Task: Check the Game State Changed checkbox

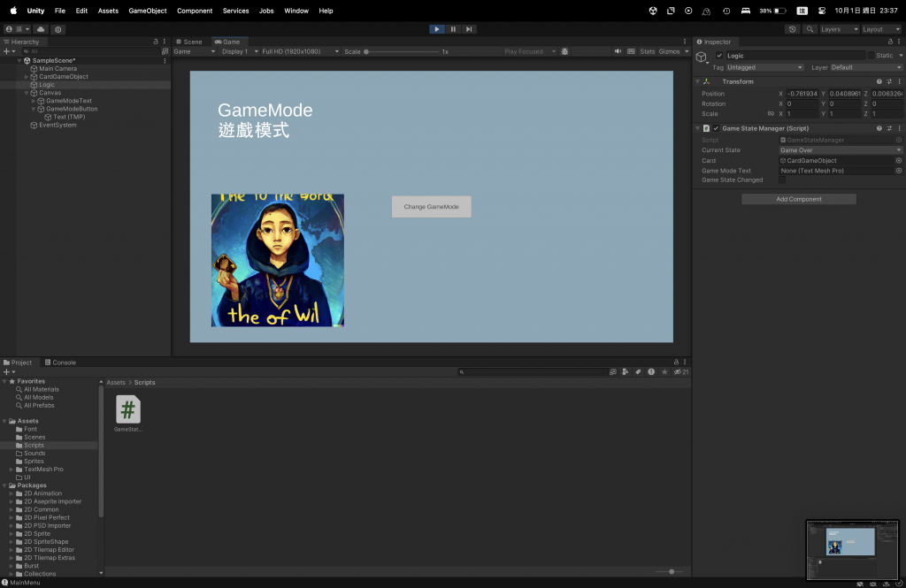Action: coord(782,180)
